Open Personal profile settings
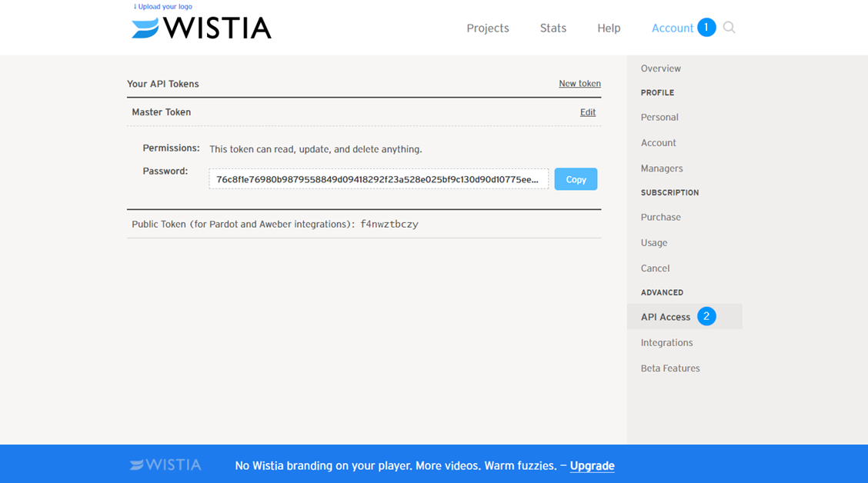868x483 pixels. pyautogui.click(x=659, y=118)
